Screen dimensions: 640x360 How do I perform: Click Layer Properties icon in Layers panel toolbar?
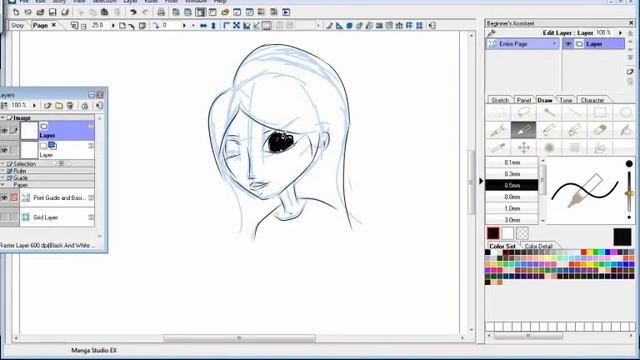84,106
